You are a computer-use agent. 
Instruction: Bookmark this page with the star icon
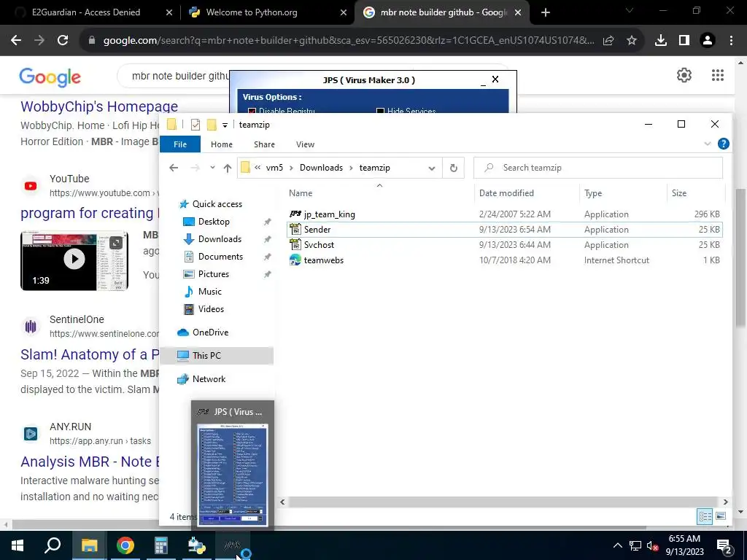632,41
